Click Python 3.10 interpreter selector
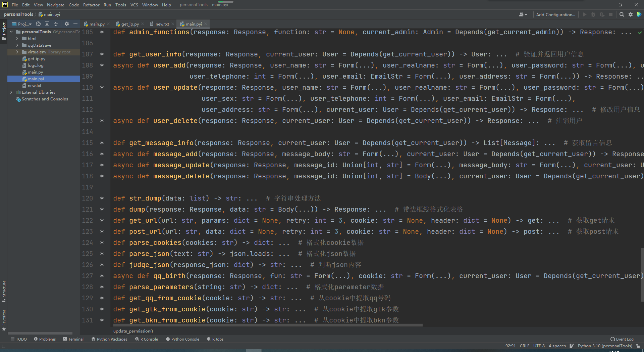The height and width of the screenshot is (352, 644). pyautogui.click(x=605, y=346)
